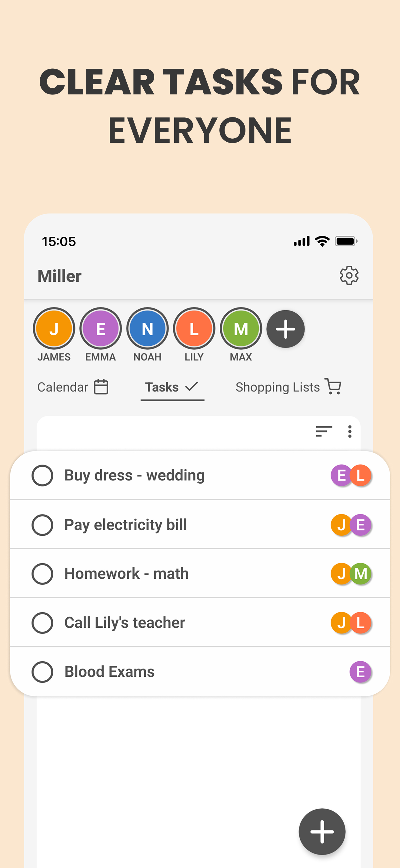The height and width of the screenshot is (868, 400).
Task: Open the settings gear icon
Action: coord(350,275)
